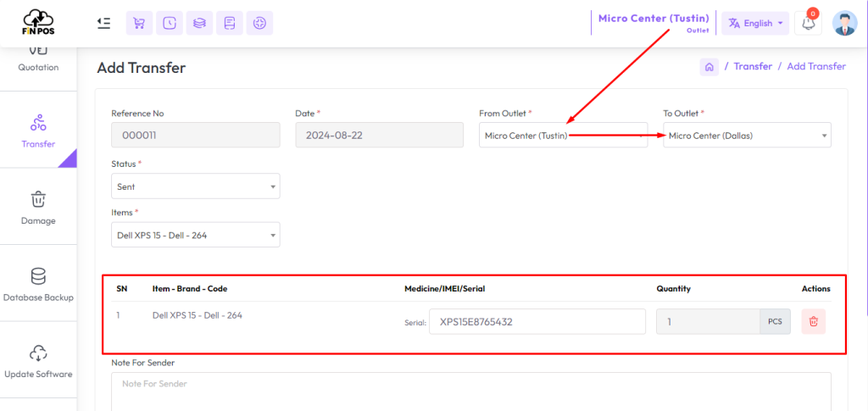Click the Medicine/IMEI/Serial column header
Screen dimensions: 868x411
pos(445,289)
